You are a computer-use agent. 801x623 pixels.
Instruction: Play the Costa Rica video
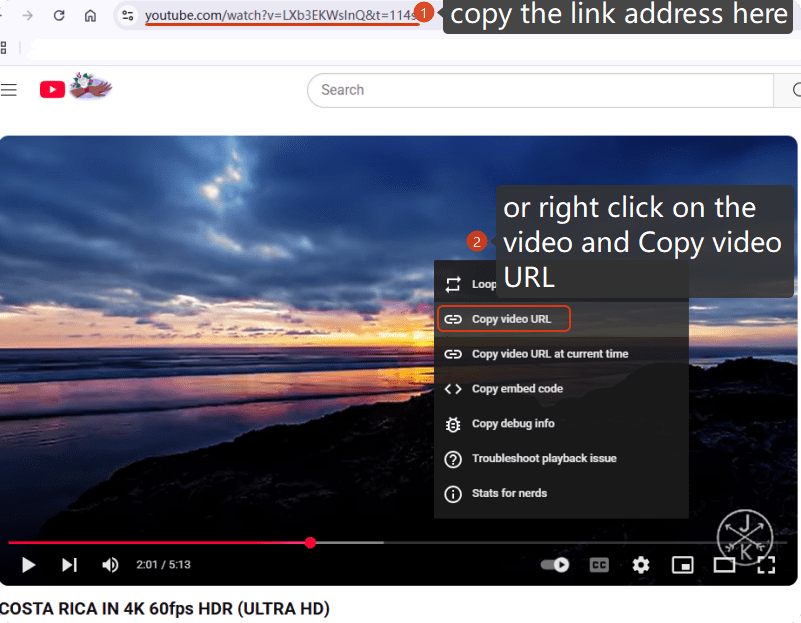point(29,565)
